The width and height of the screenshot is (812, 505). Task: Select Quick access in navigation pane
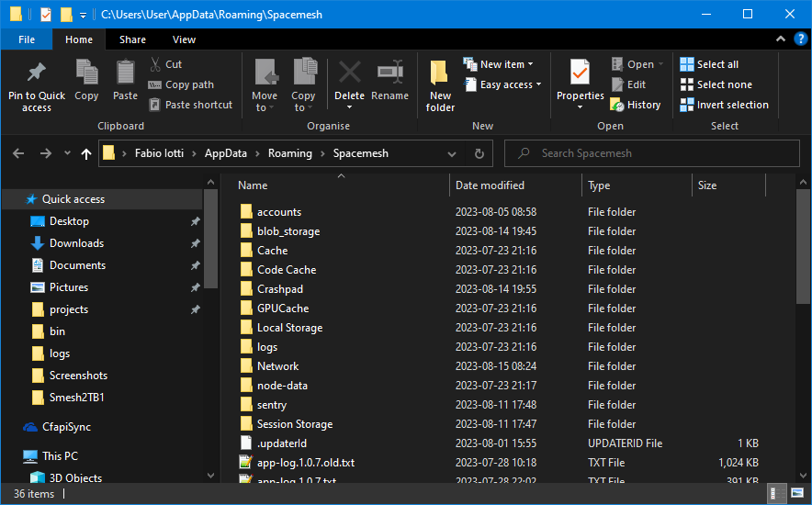pos(73,199)
